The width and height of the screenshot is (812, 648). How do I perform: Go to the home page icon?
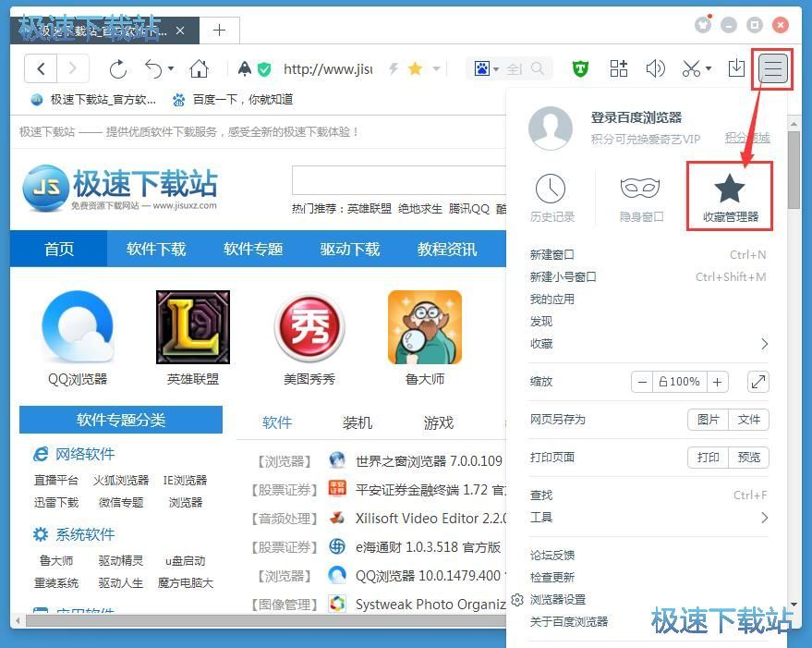tap(199, 68)
